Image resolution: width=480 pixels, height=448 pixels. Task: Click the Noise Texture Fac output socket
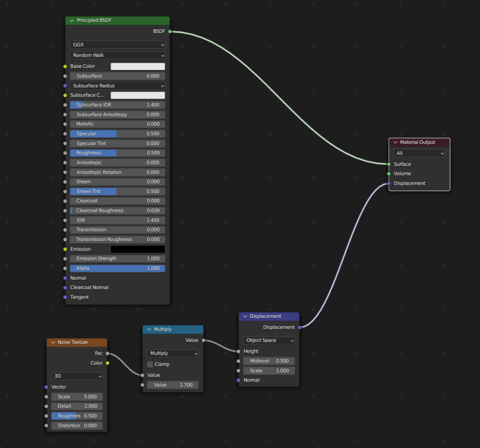coord(107,353)
